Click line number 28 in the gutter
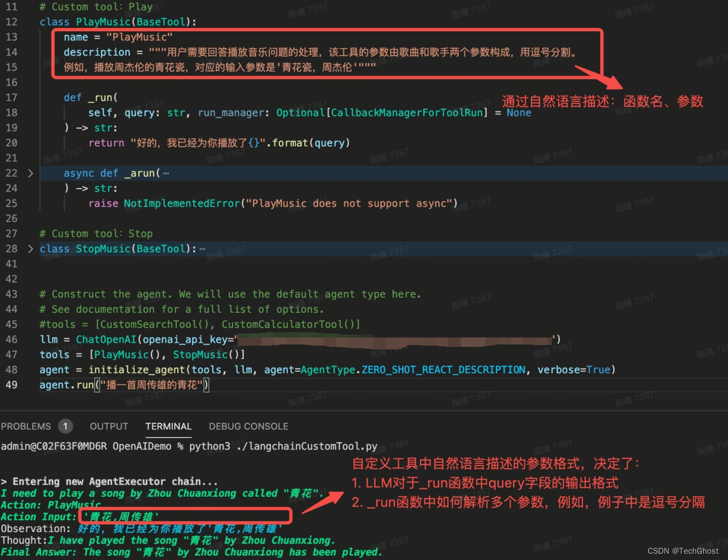728x560 pixels. click(11, 249)
